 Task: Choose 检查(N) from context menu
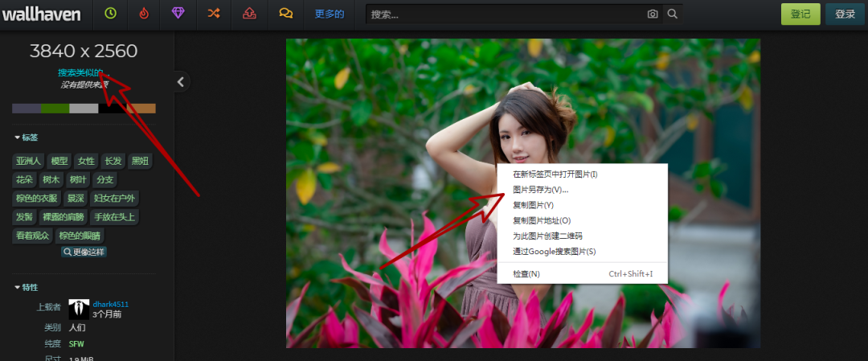[583, 274]
